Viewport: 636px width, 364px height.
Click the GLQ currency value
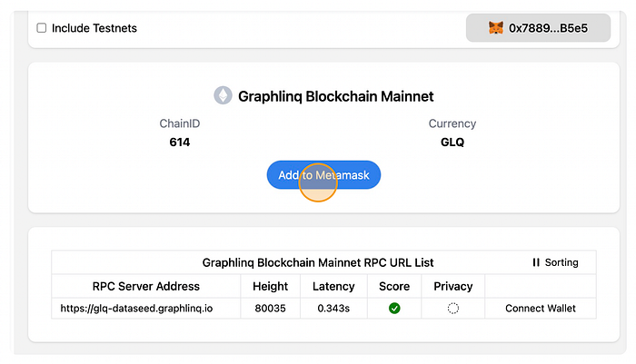click(452, 143)
